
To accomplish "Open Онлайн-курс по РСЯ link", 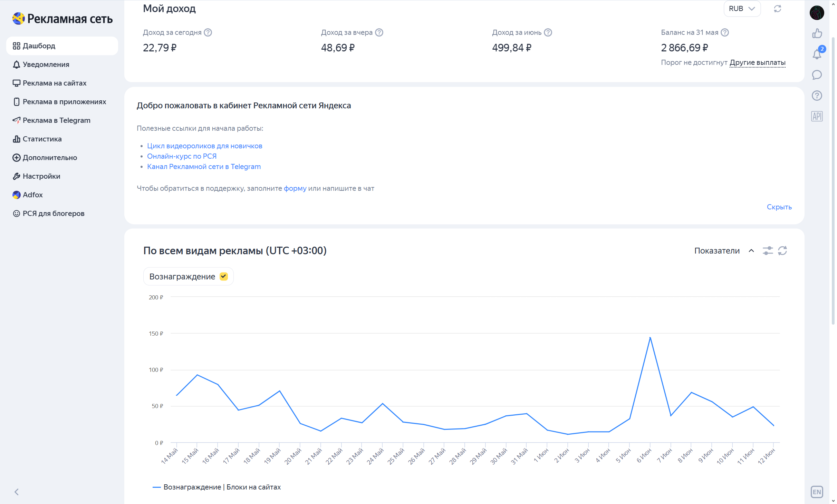I will coord(182,156).
